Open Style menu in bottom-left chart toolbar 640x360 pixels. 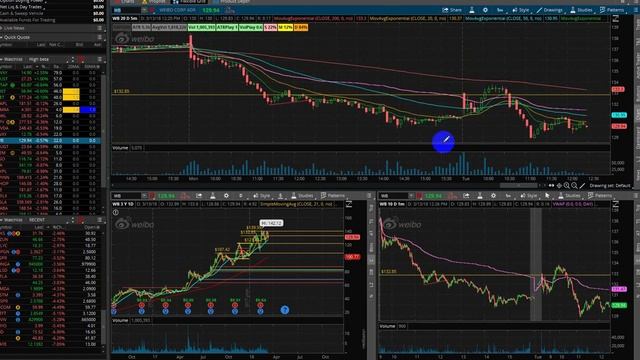[x=262, y=196]
